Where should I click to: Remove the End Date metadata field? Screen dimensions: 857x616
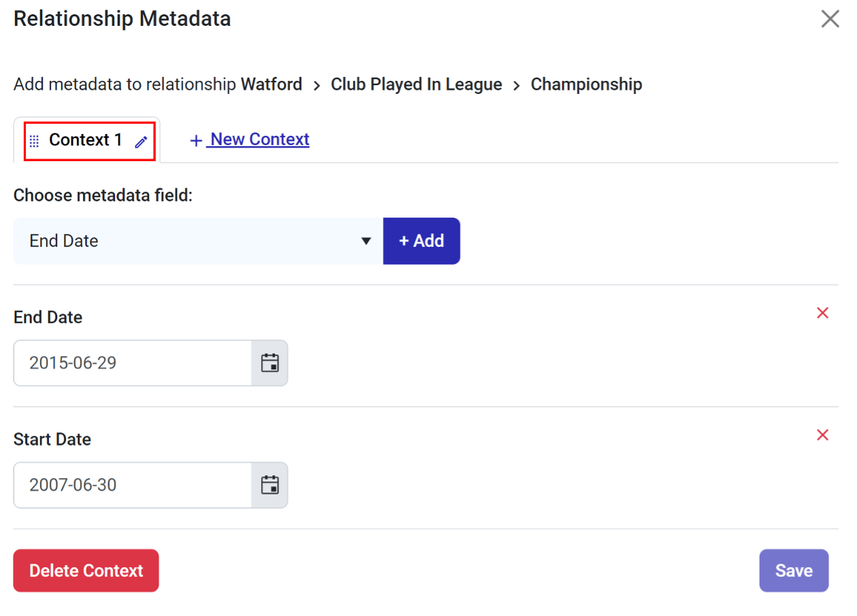click(x=822, y=313)
